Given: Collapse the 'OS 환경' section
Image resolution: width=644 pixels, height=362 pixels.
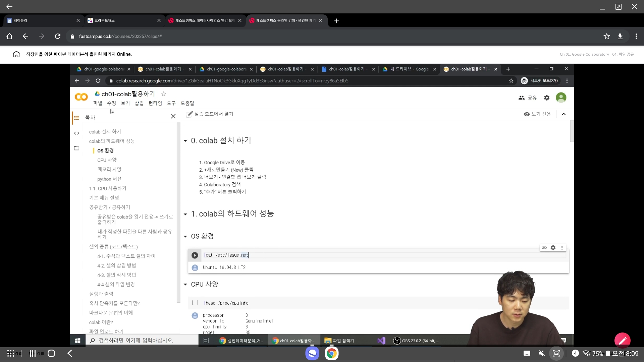Looking at the screenshot, I should point(185,236).
